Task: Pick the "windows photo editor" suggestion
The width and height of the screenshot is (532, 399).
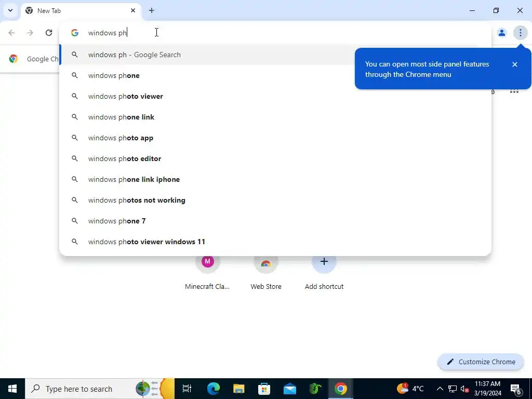Action: 275,158
